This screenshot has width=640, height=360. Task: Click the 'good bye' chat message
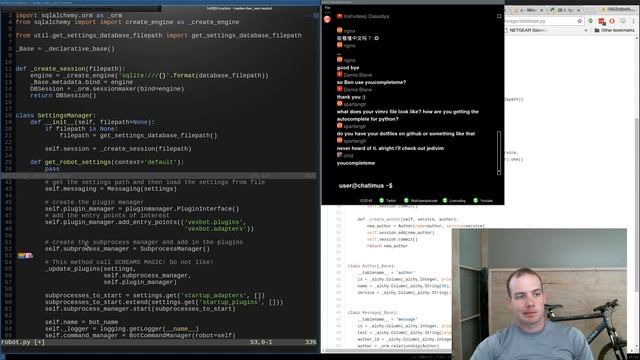pyautogui.click(x=348, y=68)
